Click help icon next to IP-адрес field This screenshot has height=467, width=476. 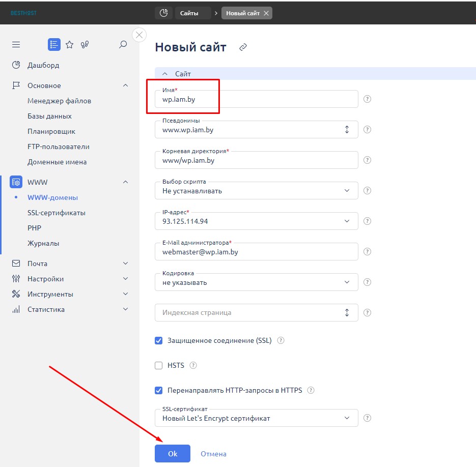[368, 221]
